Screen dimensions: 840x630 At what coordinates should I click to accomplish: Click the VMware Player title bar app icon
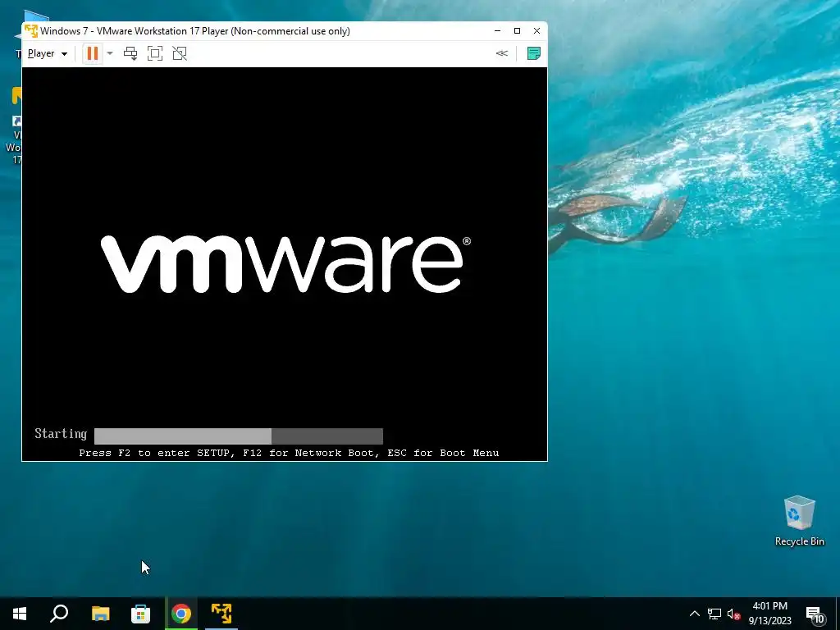pos(31,30)
